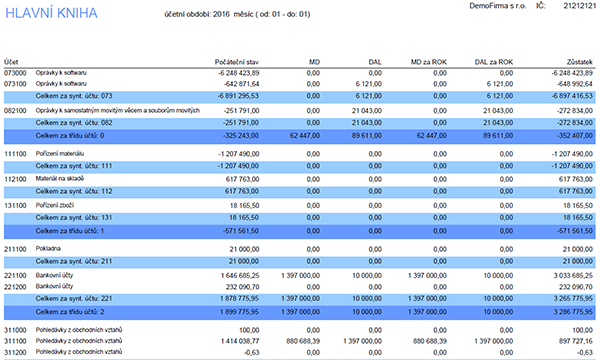This screenshot has height=360, width=600.
Task: Select account number 073000
Action: pyautogui.click(x=15, y=73)
